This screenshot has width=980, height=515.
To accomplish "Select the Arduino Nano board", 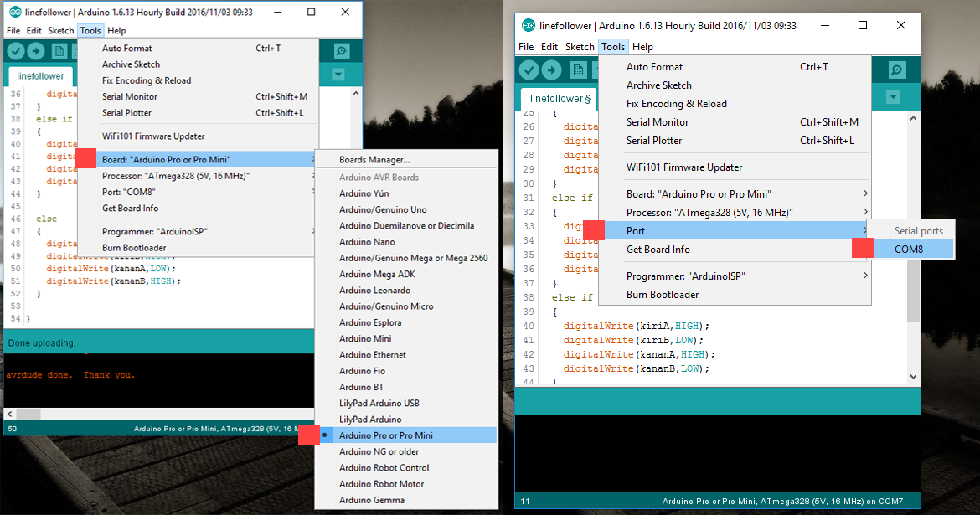I will [368, 241].
